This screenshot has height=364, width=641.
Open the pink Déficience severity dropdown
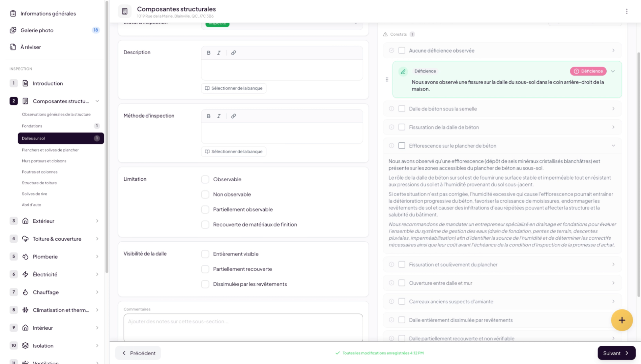pyautogui.click(x=588, y=71)
